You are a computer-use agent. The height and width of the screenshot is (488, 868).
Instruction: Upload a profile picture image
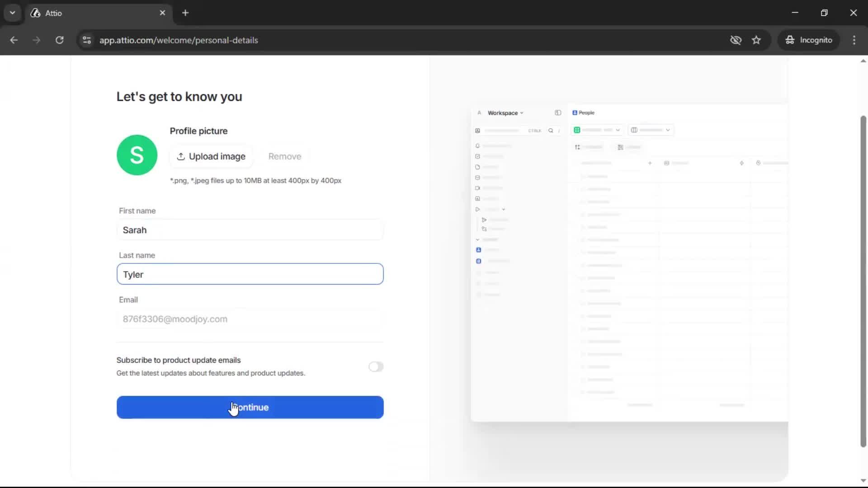211,156
